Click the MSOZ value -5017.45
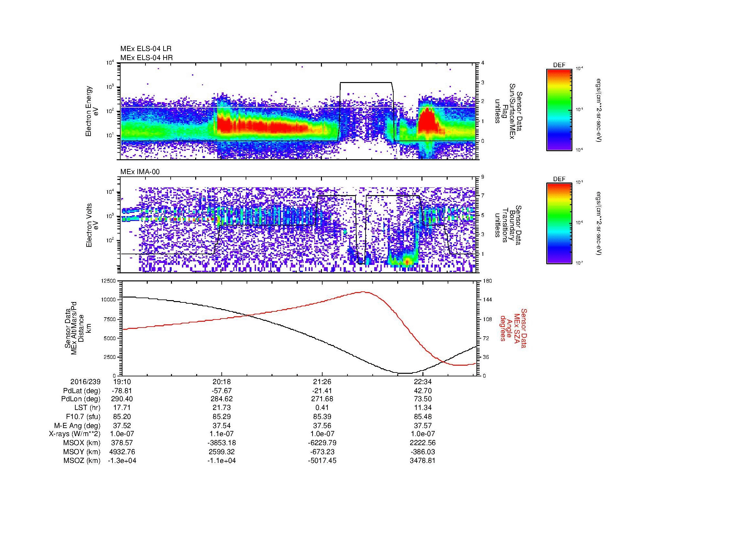 coord(322,461)
